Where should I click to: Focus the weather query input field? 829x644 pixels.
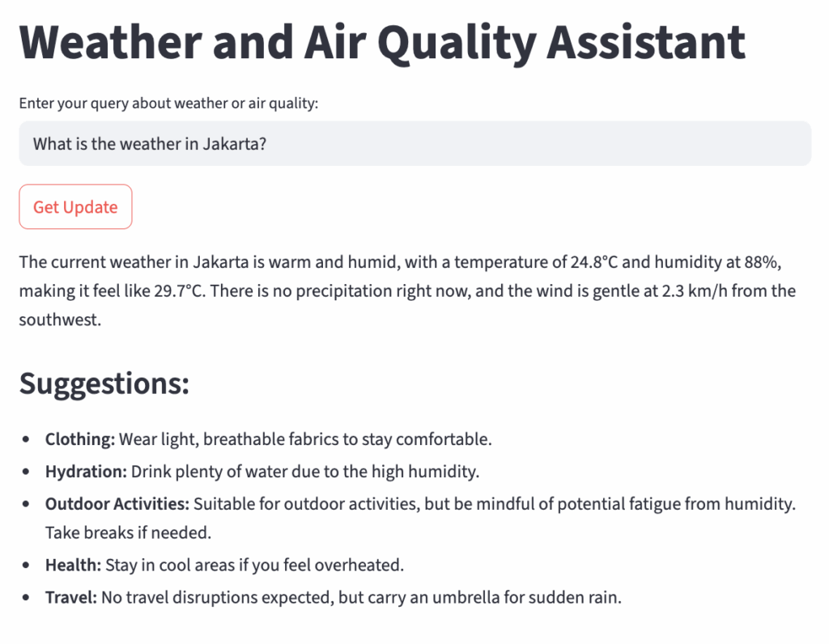(414, 144)
